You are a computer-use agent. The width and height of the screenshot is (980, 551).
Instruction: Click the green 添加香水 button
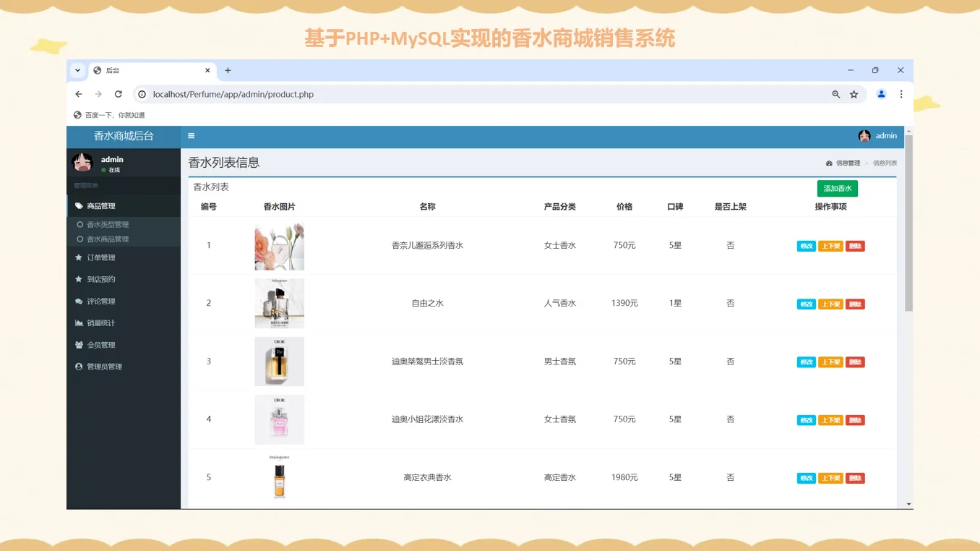tap(837, 188)
